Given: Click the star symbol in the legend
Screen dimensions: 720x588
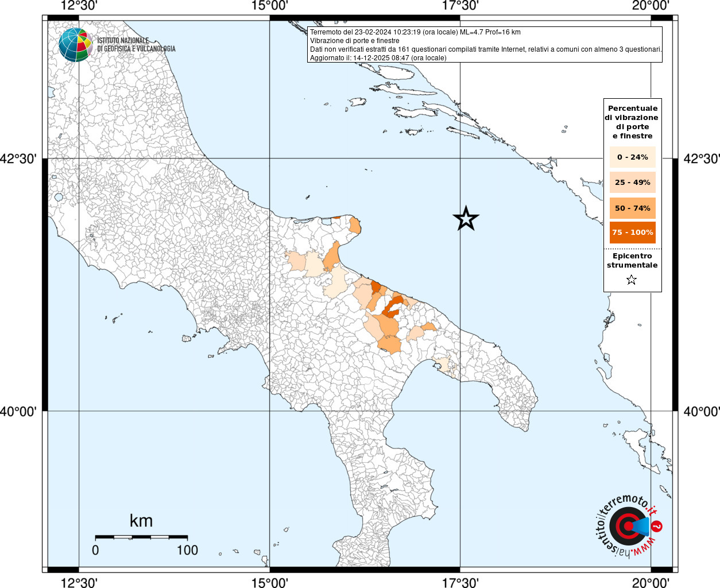Looking at the screenshot, I should point(632,280).
